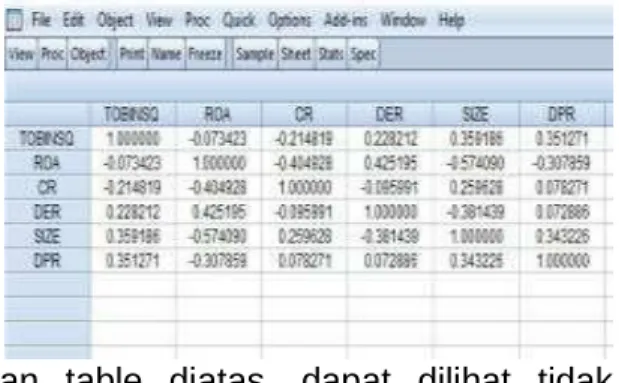Open the File menu
The width and height of the screenshot is (619, 383).
(41, 20)
